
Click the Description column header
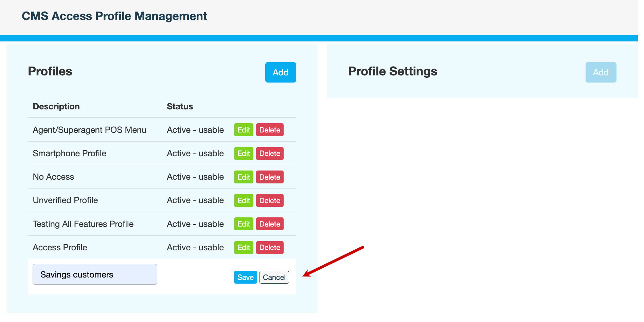[56, 107]
